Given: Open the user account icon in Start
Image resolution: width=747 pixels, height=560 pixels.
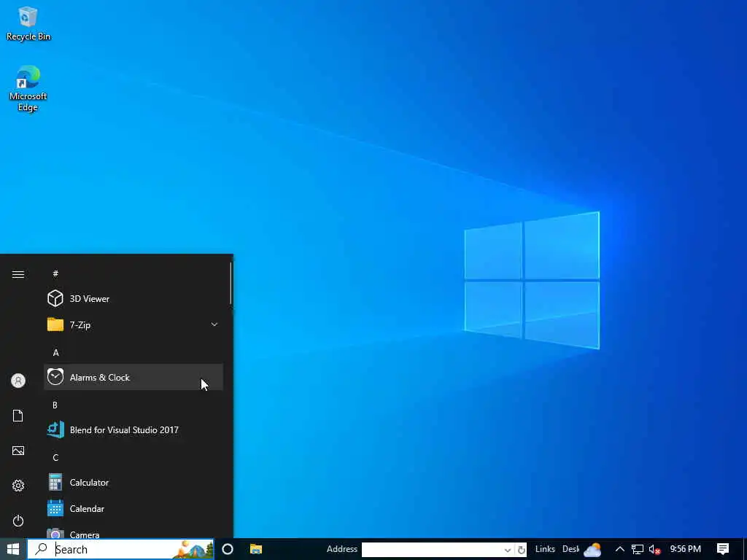Looking at the screenshot, I should (18, 381).
